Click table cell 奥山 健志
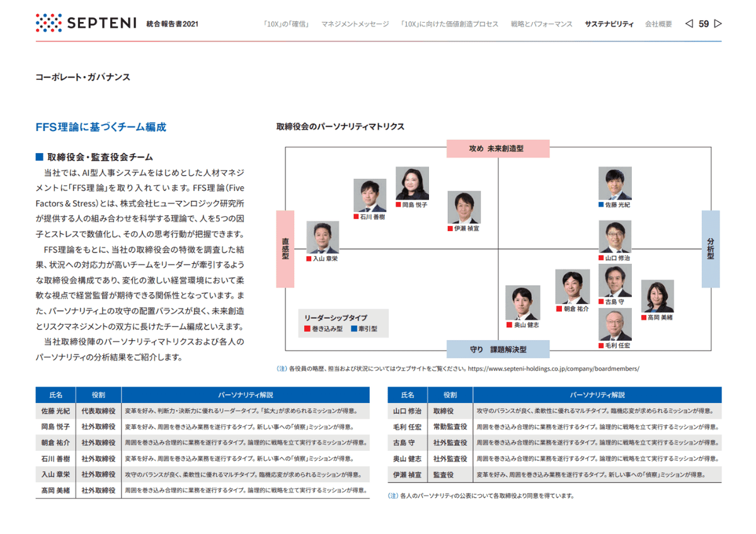This screenshot has width=756, height=534. [x=408, y=458]
